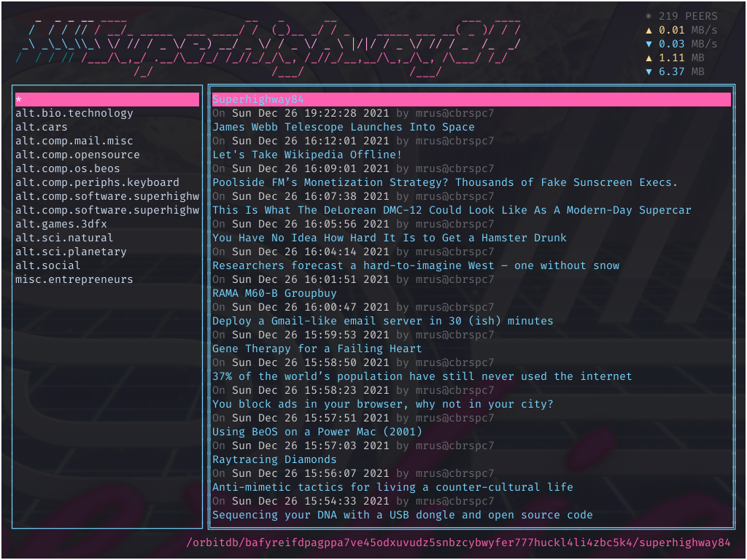The image size is (747, 560).
Task: Select alt.comp.os.beos group
Action: pyautogui.click(x=68, y=168)
